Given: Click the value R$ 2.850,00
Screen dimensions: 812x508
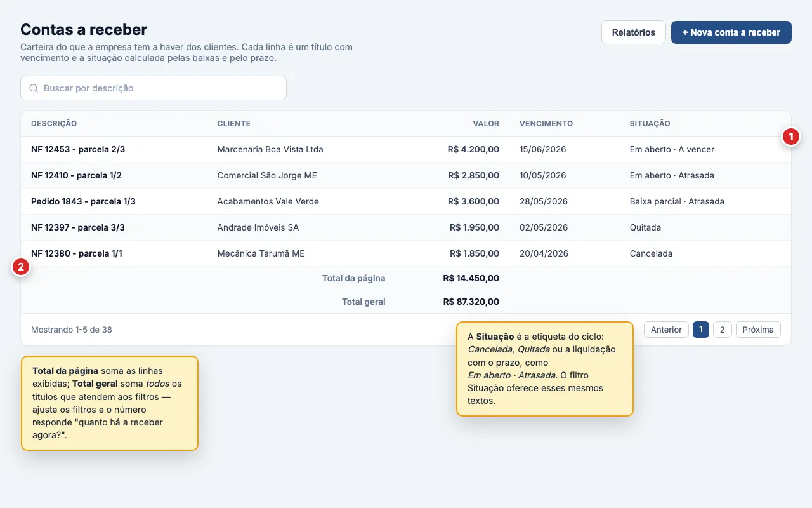Looking at the screenshot, I should click(473, 175).
